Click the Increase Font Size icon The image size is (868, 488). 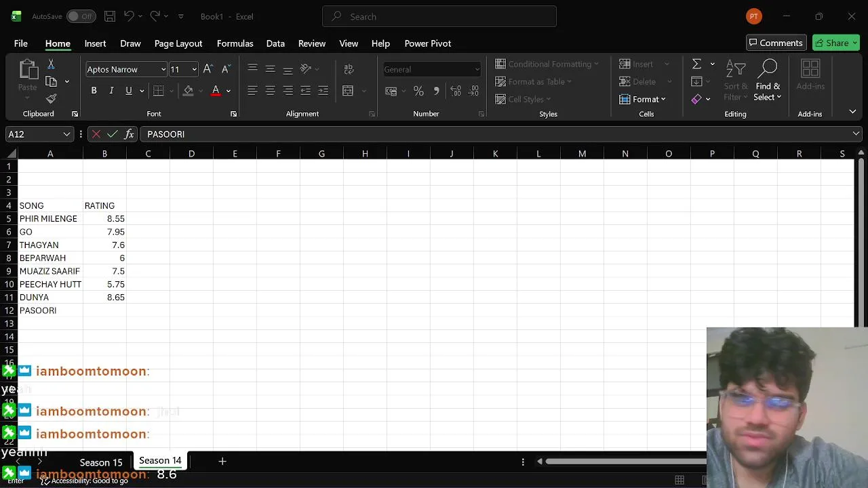pyautogui.click(x=208, y=69)
